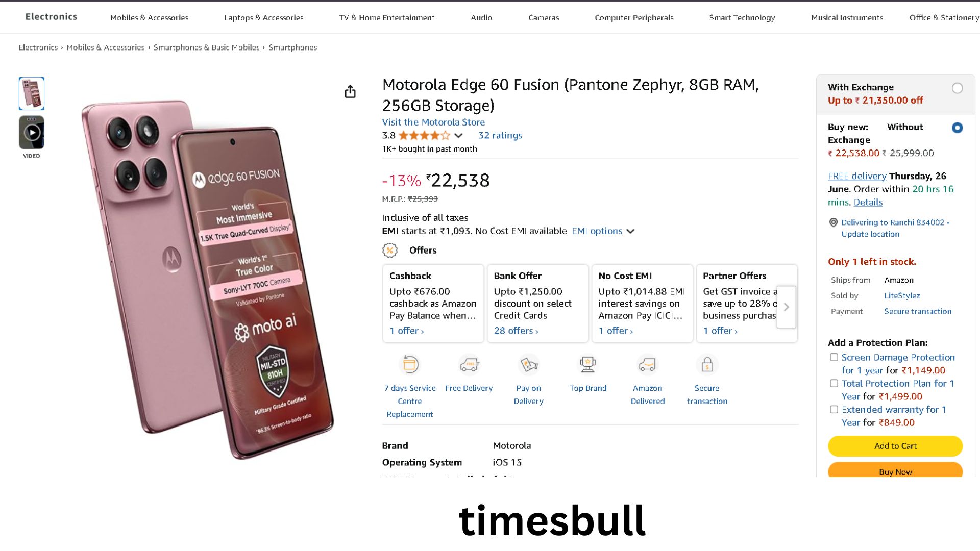Click the Secure transaction lock icon
Viewport: 980px width, 551px height.
tap(707, 364)
